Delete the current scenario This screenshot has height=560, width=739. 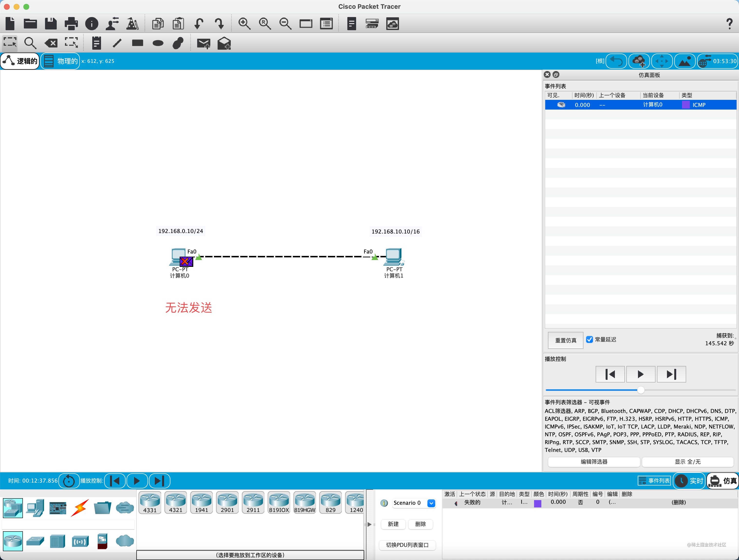420,524
